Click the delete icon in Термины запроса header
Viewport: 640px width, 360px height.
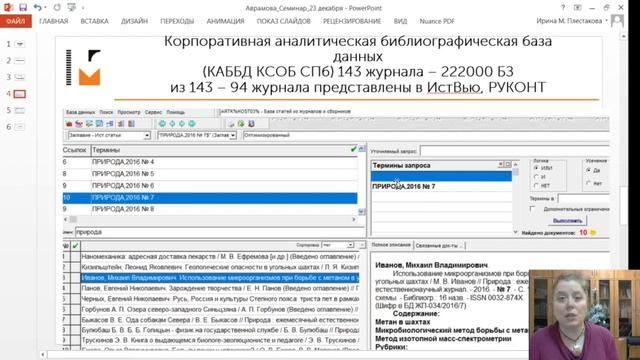501,164
